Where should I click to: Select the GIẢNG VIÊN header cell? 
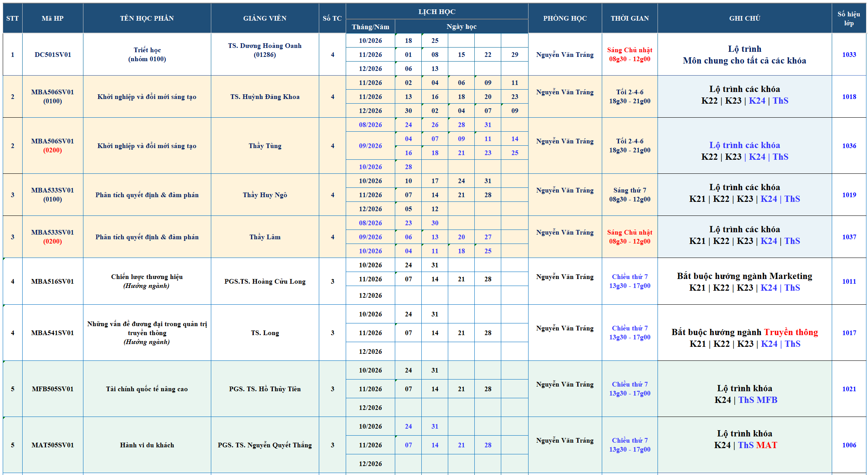coord(265,18)
